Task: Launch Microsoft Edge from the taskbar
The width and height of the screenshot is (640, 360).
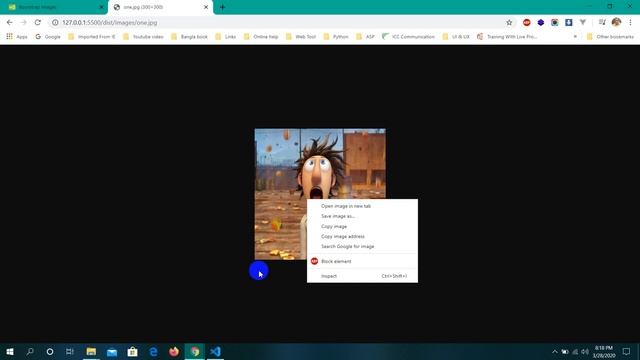Action: (x=153, y=351)
